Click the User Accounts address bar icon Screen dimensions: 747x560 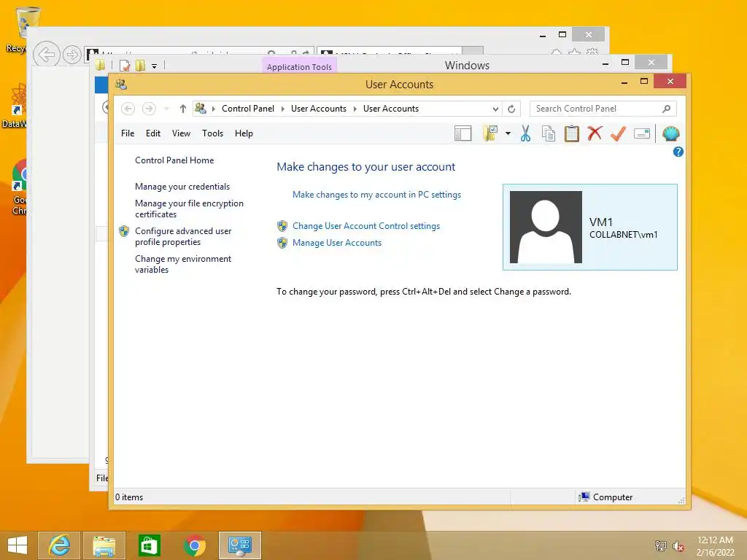[201, 109]
